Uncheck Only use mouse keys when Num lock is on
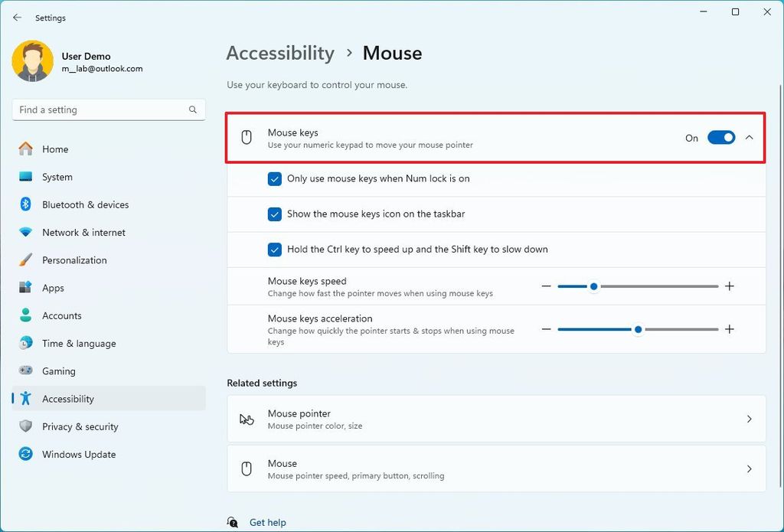The width and height of the screenshot is (784, 532). [x=275, y=178]
